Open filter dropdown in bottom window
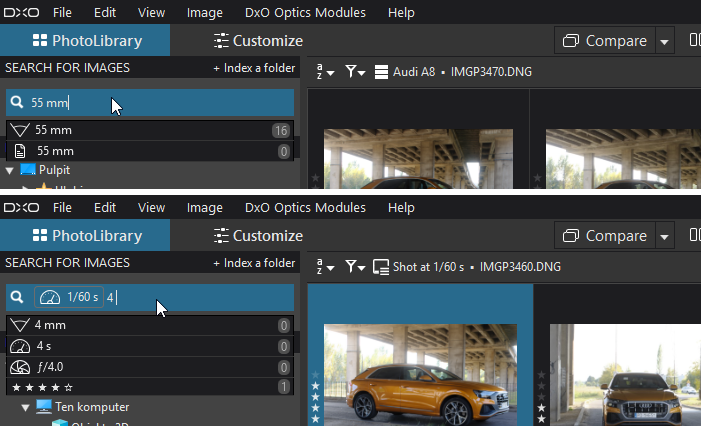701x426 pixels. 355,266
